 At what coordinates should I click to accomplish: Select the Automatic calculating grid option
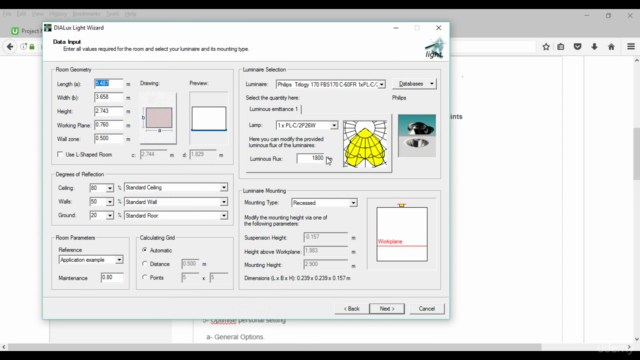(x=144, y=250)
